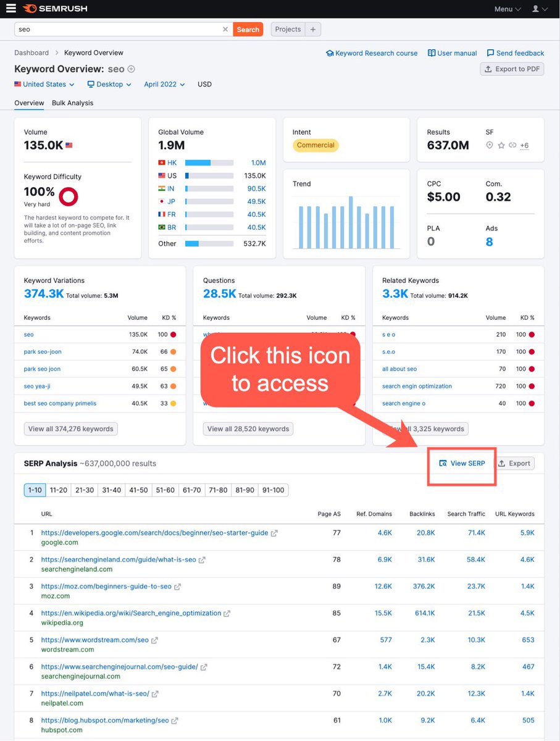
Task: Select the 31-40 results page tab
Action: [x=112, y=490]
